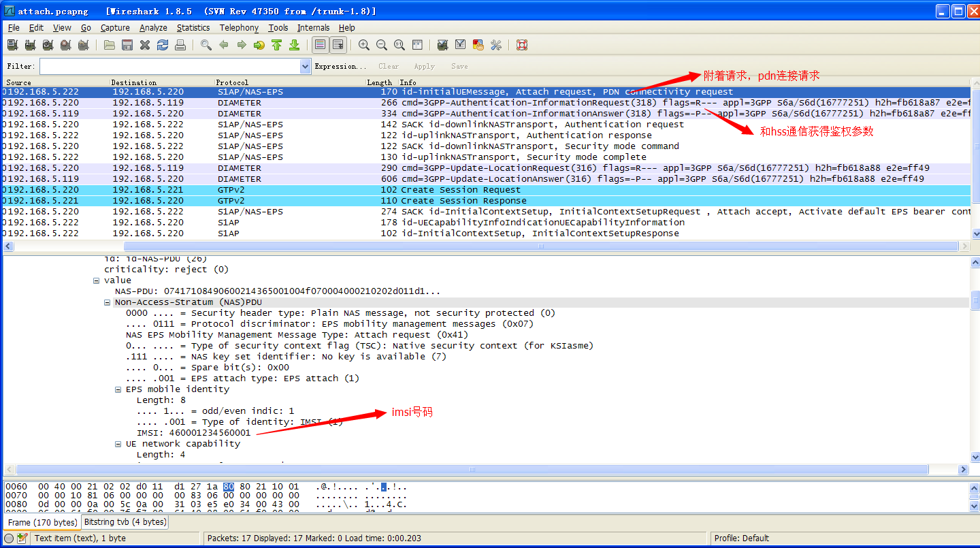The image size is (980, 548).
Task: Switch to Frame (170 bytes) tab
Action: pyautogui.click(x=42, y=523)
